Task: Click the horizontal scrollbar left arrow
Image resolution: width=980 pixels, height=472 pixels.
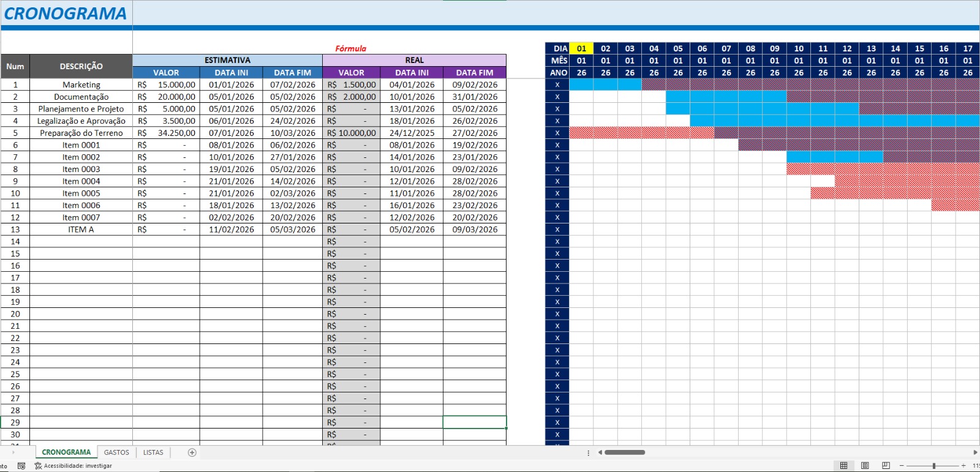Action: click(600, 452)
